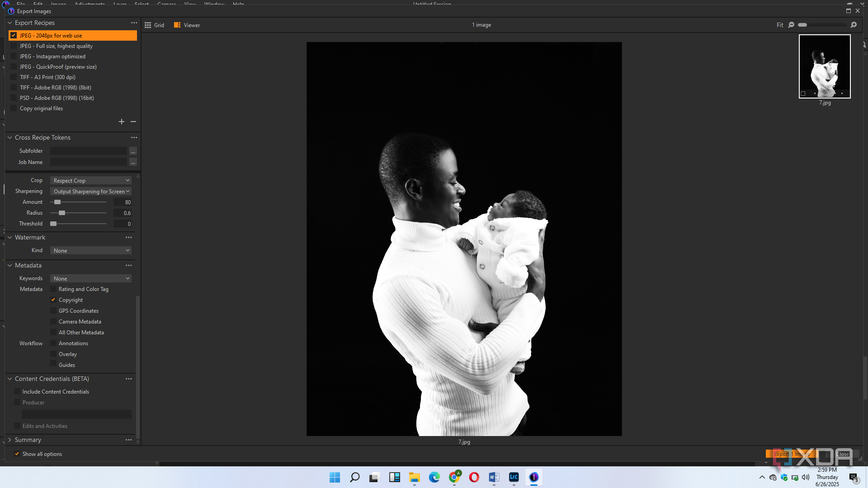Open Watermark Kind dropdown
Image resolution: width=868 pixels, height=488 pixels.
pyautogui.click(x=90, y=250)
